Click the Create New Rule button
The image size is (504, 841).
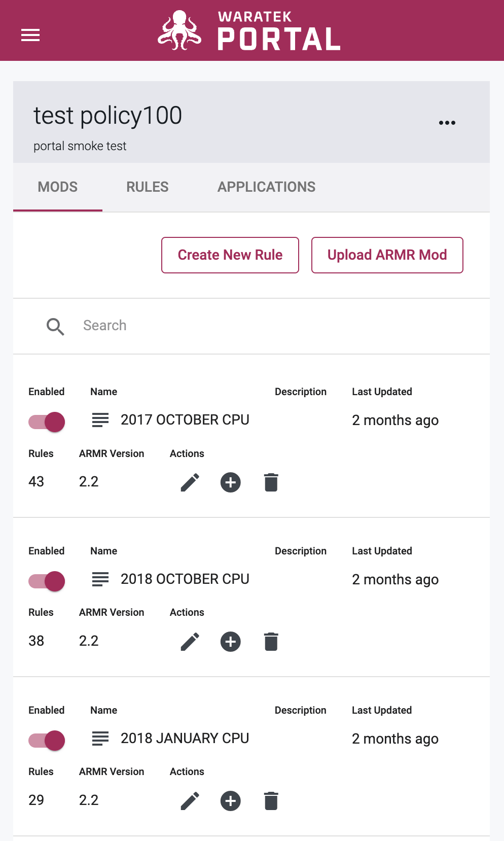point(230,255)
